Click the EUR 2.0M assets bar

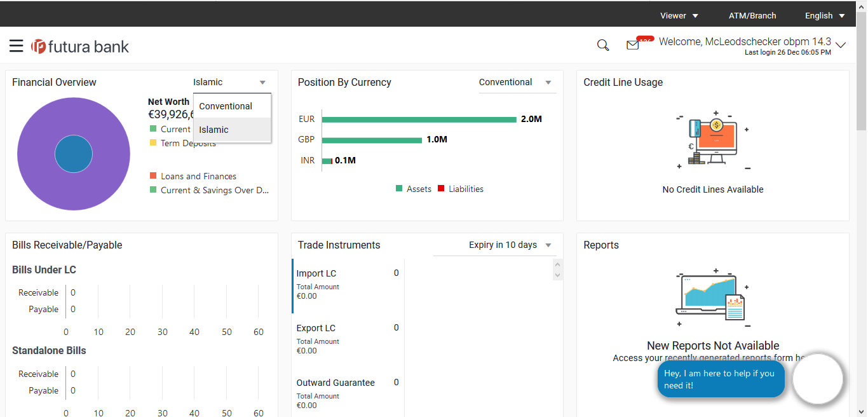pyautogui.click(x=419, y=120)
